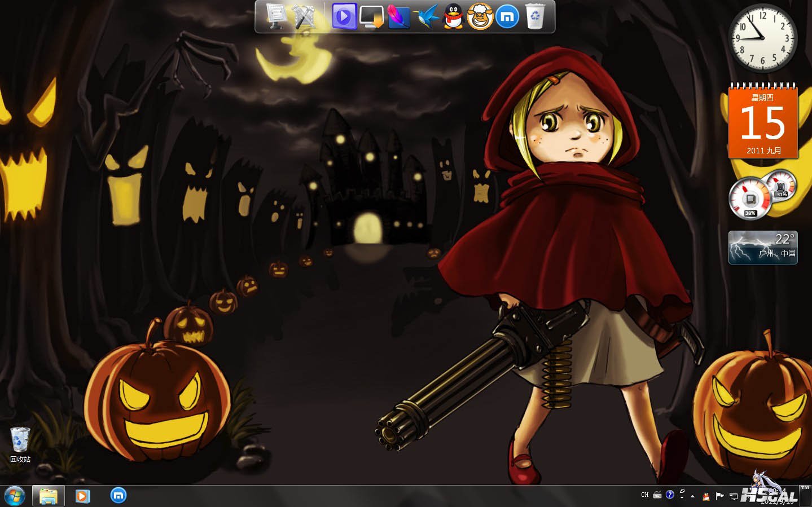Click the CH input language indicator
This screenshot has width=812, height=507.
pos(645,495)
